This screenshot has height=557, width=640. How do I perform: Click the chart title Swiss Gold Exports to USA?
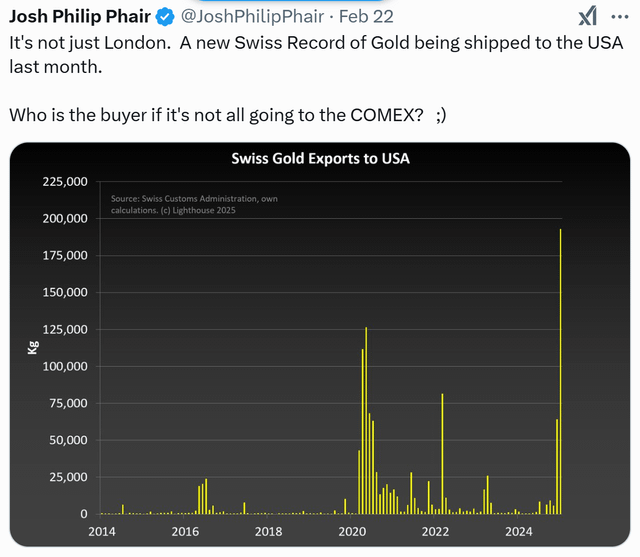(x=320, y=158)
